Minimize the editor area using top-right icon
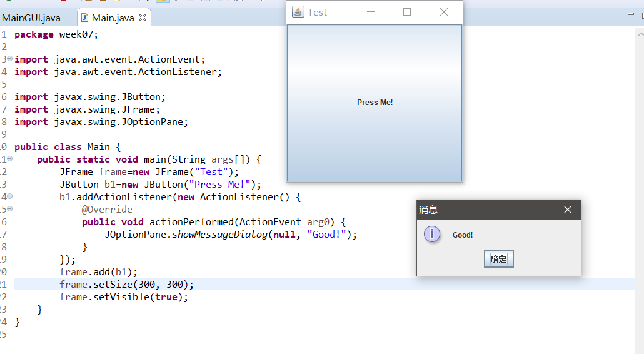The image size is (644, 354). pyautogui.click(x=631, y=14)
